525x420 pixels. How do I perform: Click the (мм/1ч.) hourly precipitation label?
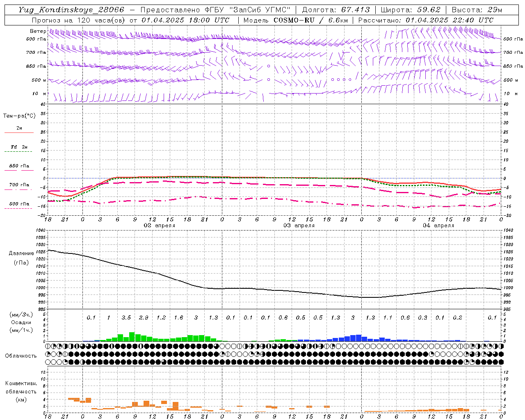(21, 330)
